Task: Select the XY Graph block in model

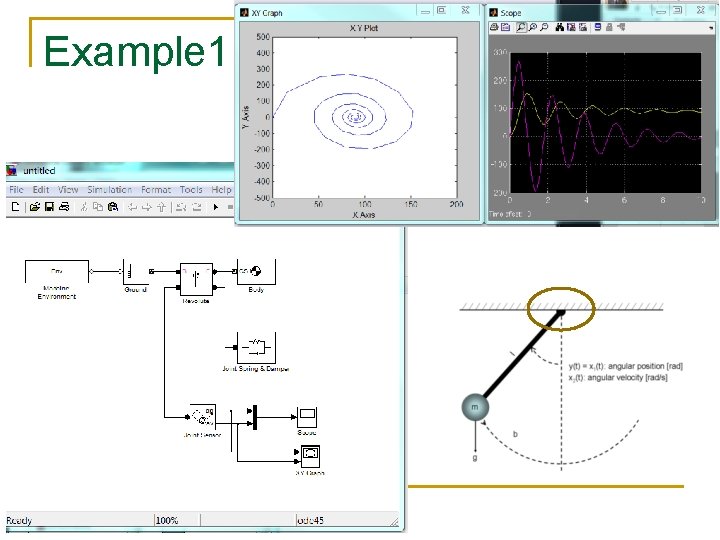Action: click(310, 456)
